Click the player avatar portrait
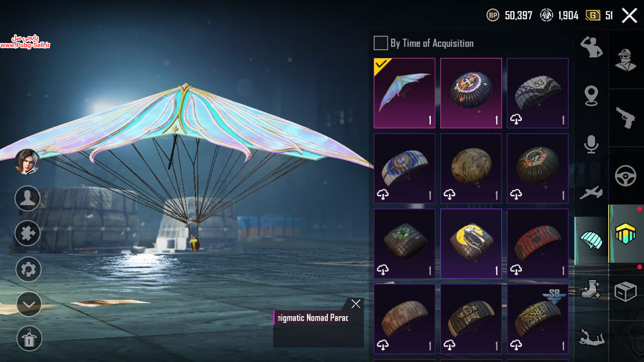The image size is (644, 362). pos(28,161)
